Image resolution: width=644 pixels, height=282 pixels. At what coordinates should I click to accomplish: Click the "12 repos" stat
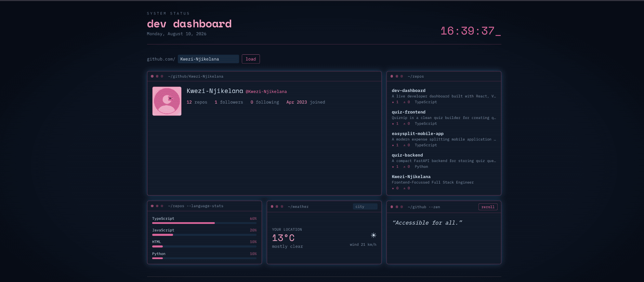pyautogui.click(x=197, y=102)
